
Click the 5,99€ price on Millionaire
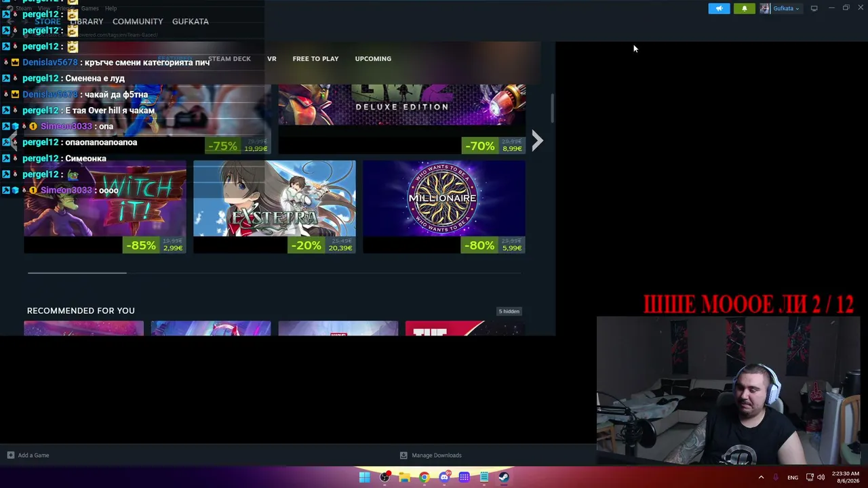[x=512, y=248]
